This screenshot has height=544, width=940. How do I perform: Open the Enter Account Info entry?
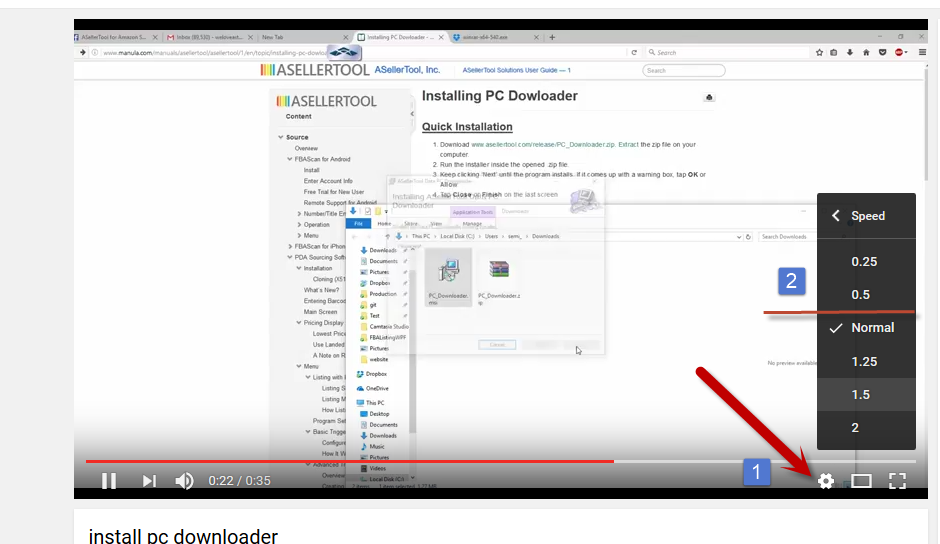pyautogui.click(x=328, y=181)
